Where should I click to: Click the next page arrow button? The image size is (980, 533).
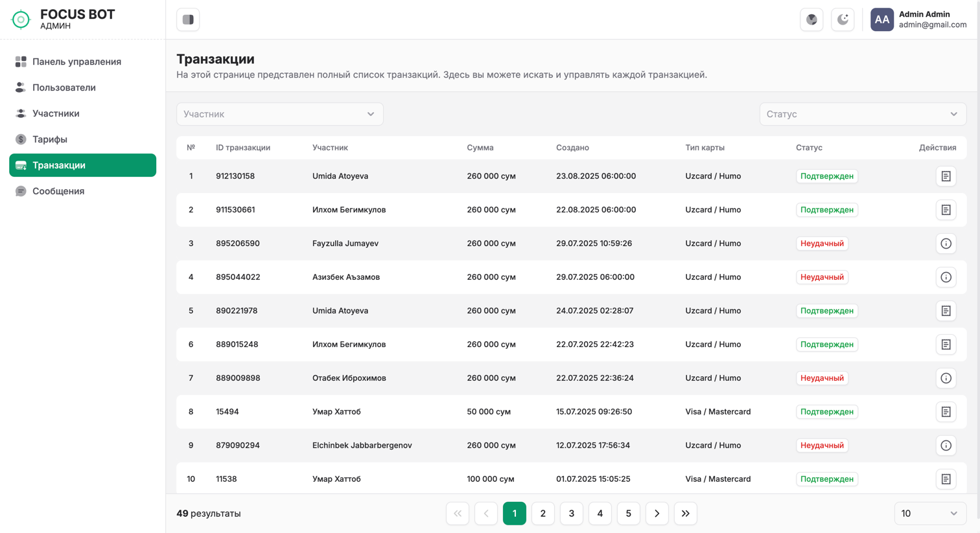657,514
